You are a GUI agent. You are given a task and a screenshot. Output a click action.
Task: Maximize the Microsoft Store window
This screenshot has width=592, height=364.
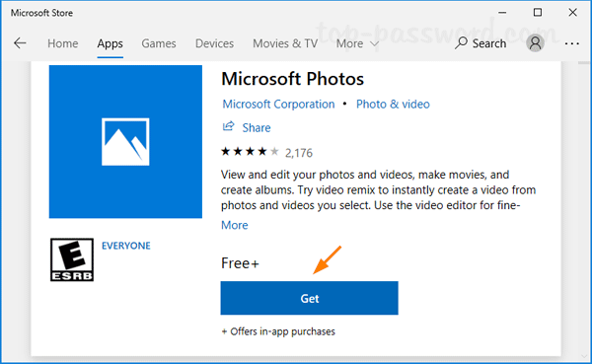[x=538, y=13]
